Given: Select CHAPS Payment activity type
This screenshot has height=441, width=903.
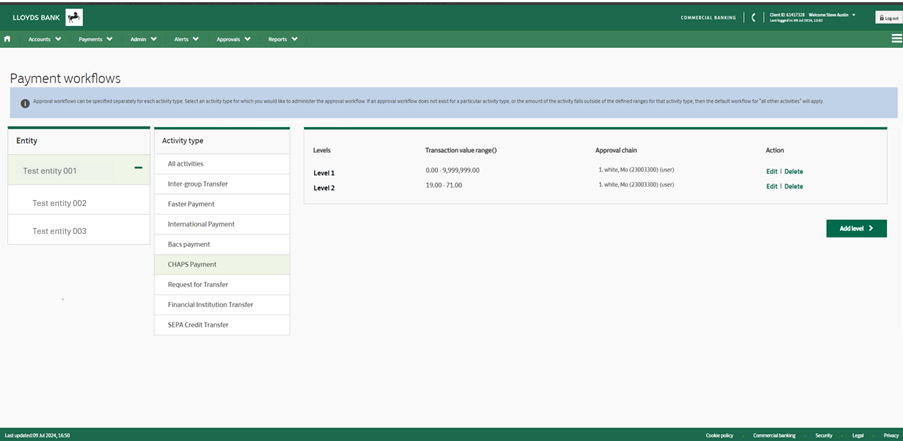Looking at the screenshot, I should [x=222, y=265].
